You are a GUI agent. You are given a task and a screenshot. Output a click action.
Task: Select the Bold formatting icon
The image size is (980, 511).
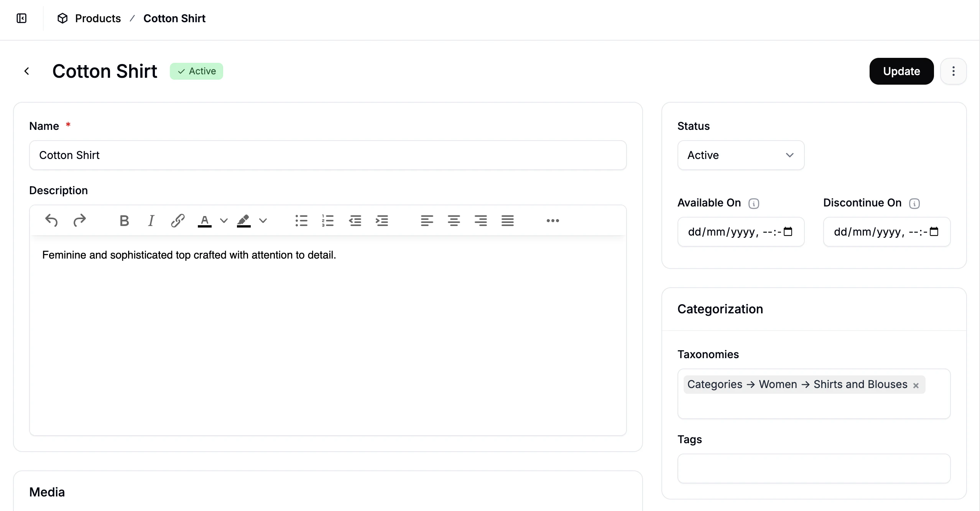pos(123,221)
